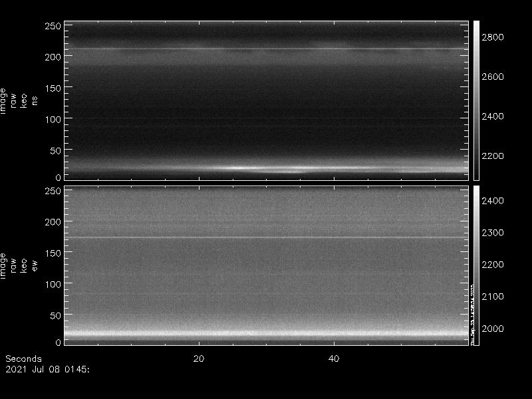The width and height of the screenshot is (532, 399).
Task: Click the "Seconds" x-axis label
Action: coord(23,358)
